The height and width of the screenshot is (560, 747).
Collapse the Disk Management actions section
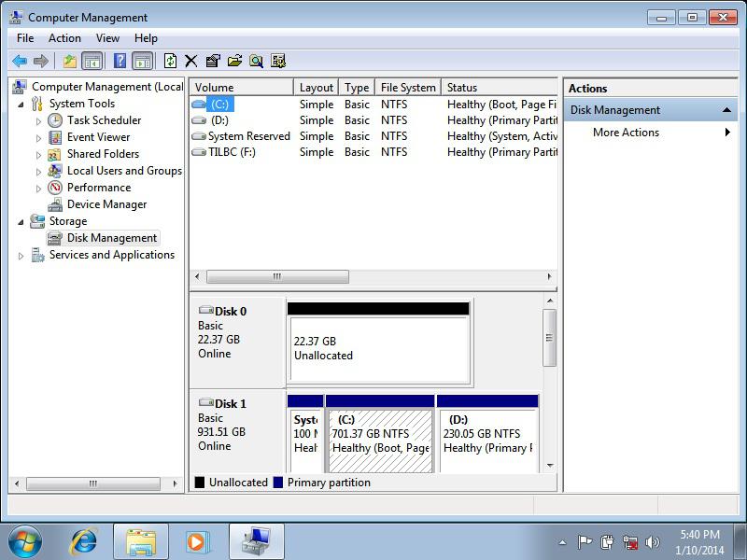[726, 110]
